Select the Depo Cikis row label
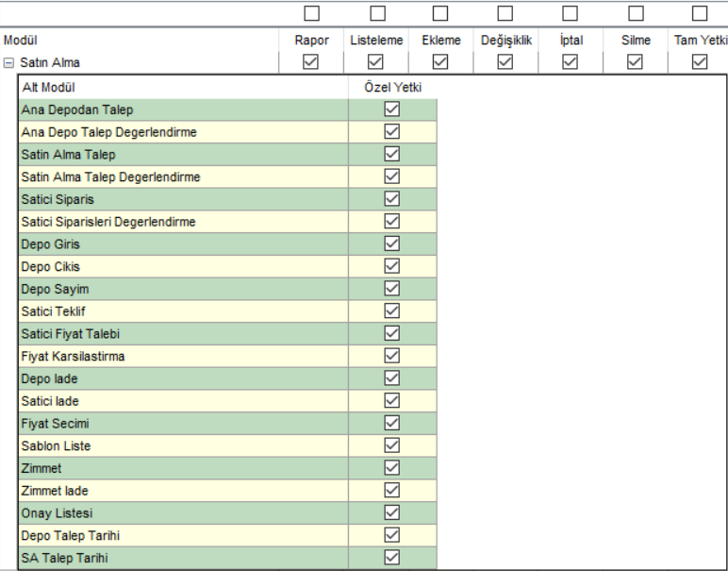The width and height of the screenshot is (728, 571). [x=51, y=267]
